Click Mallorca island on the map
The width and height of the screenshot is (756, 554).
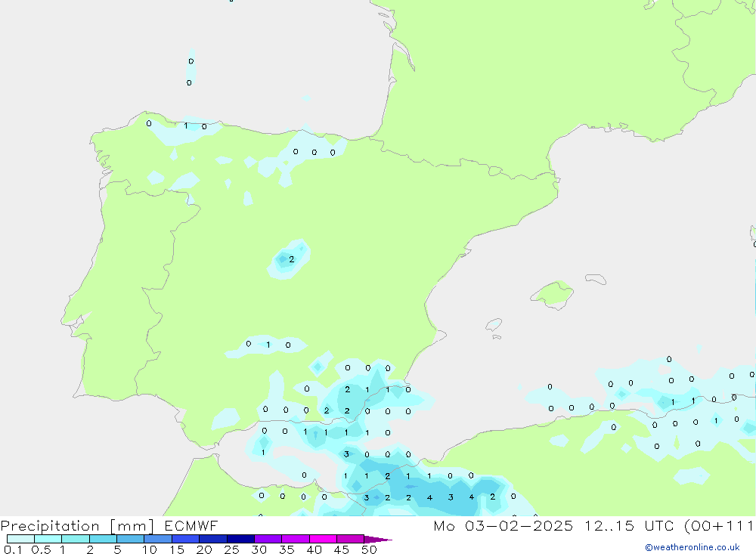pyautogui.click(x=553, y=293)
